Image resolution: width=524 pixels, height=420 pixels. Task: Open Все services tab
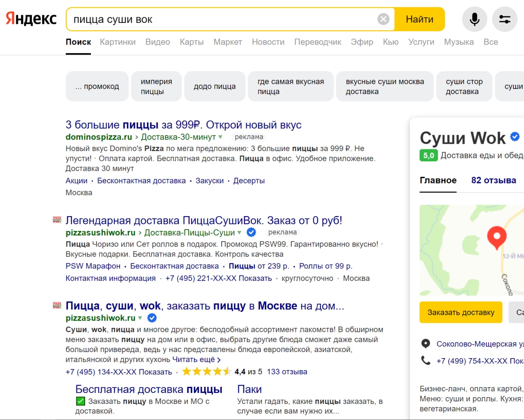[491, 42]
